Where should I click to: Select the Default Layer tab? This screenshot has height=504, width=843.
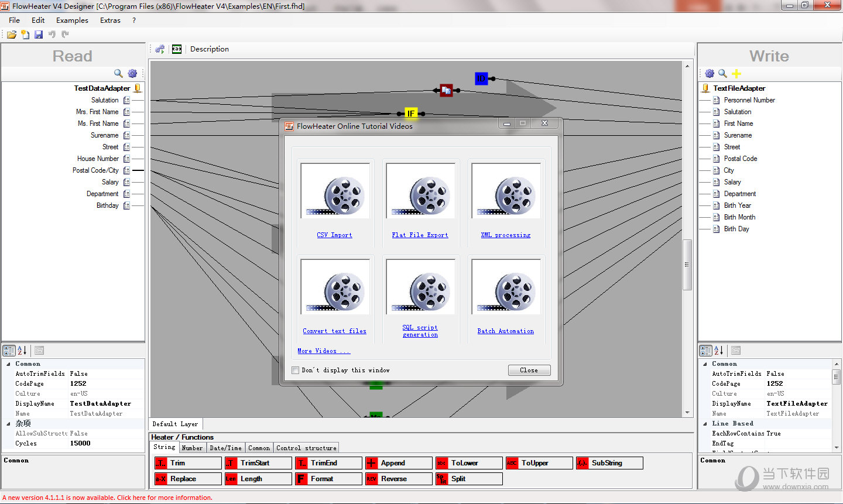point(175,424)
